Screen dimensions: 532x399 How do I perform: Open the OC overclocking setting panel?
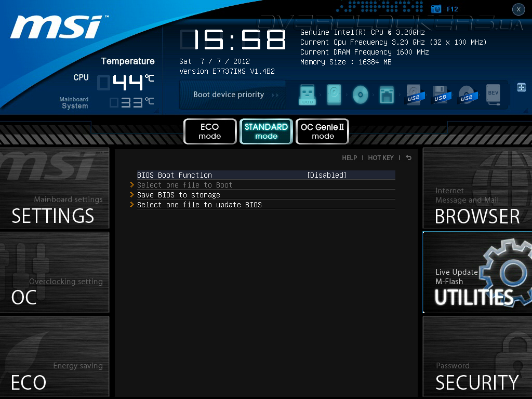click(54, 272)
